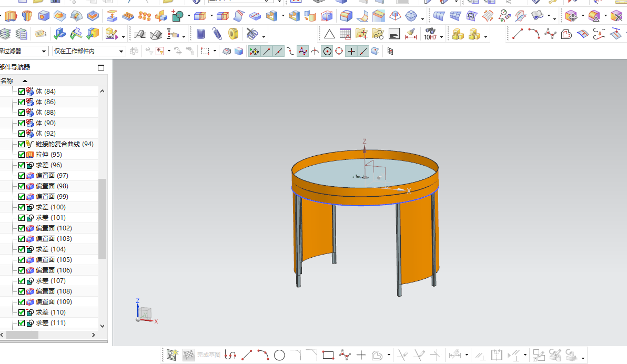Open the 仅在工作部件内 selection scope dropdown
The width and height of the screenshot is (627, 364).
(89, 51)
